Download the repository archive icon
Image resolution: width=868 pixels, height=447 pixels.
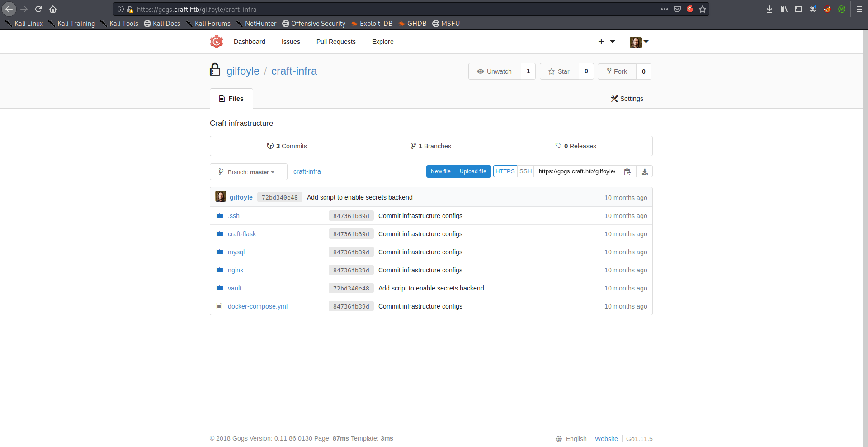644,171
